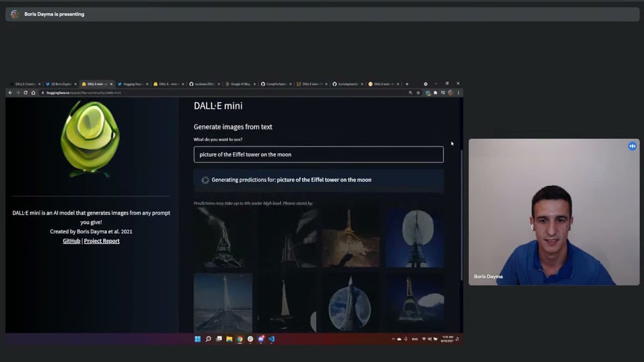This screenshot has height=362, width=644.
Task: Open third top-row image with golden tower
Action: pos(351,238)
